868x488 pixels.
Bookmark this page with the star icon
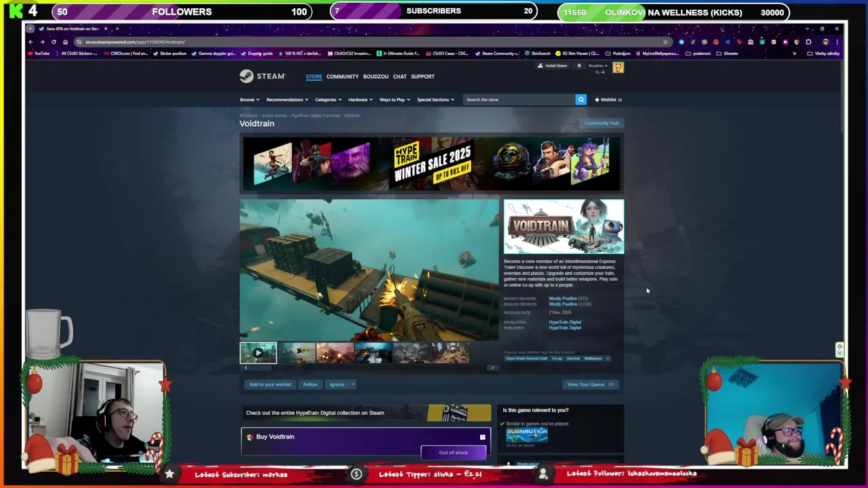coord(665,42)
